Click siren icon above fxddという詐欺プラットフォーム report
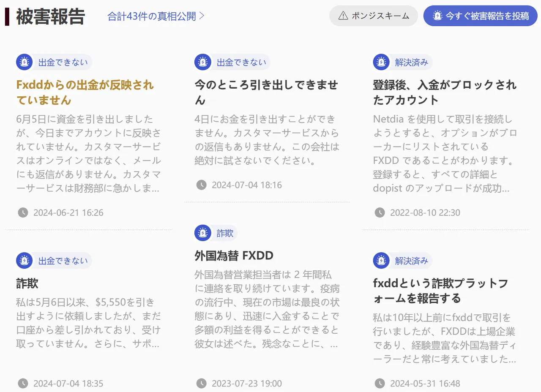541x392 pixels. pyautogui.click(x=381, y=261)
